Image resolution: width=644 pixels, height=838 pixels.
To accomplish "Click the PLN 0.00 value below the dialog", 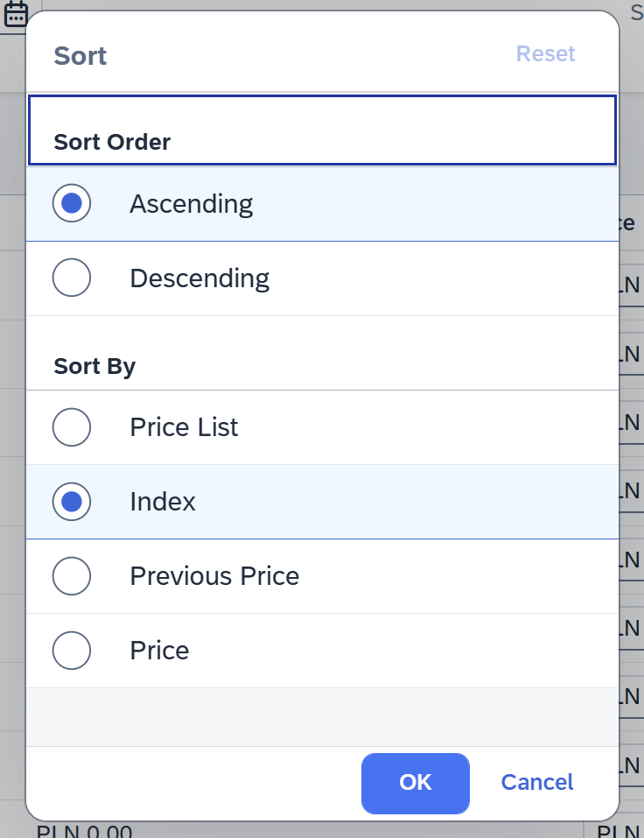I will coord(84,832).
